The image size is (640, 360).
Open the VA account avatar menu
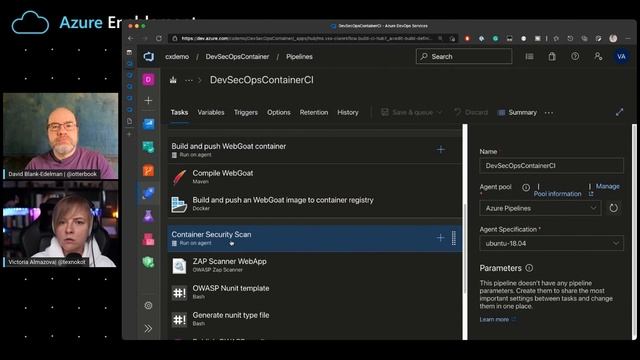click(621, 56)
